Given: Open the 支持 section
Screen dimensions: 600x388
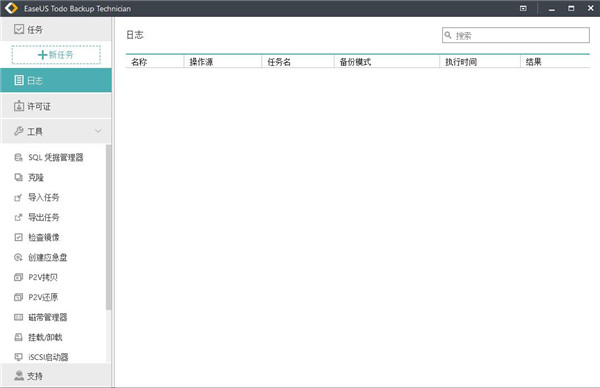Looking at the screenshot, I should (x=56, y=375).
